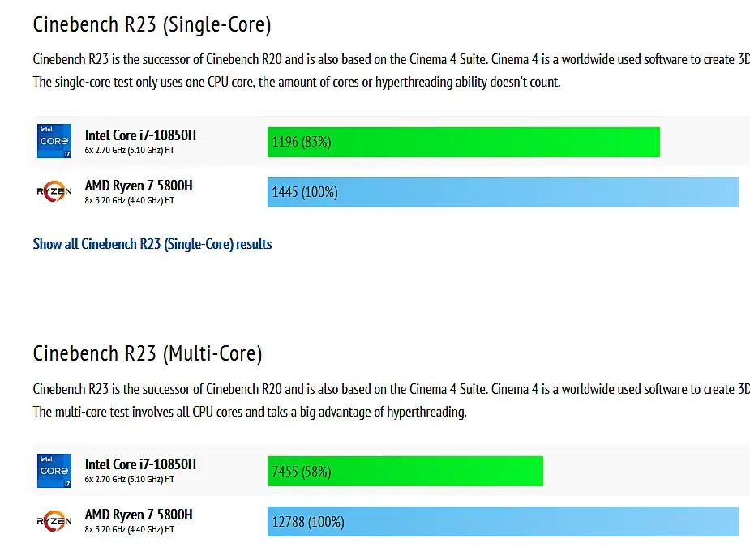The image size is (750, 560).
Task: Click the 6x 2.70 GHz spec text under Single-Core
Action: tap(130, 150)
